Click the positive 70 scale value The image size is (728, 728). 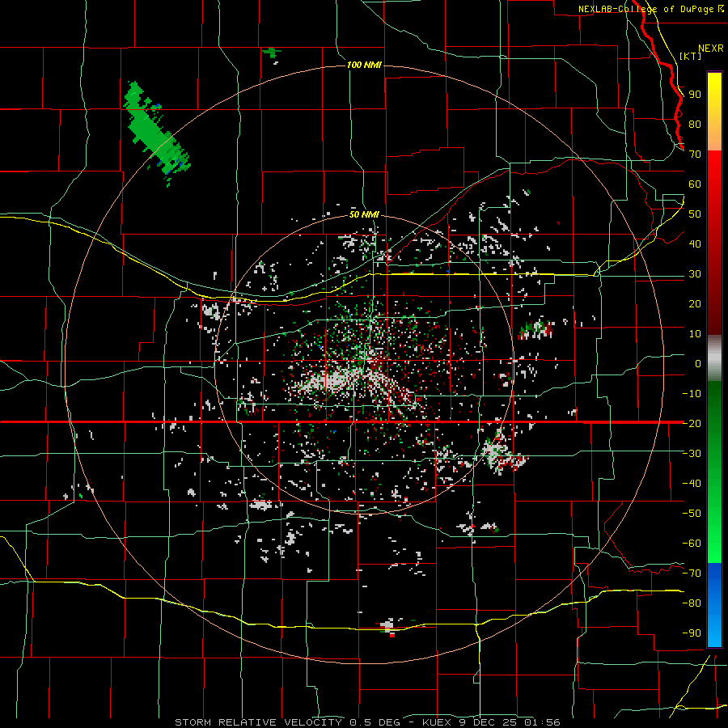coord(695,154)
